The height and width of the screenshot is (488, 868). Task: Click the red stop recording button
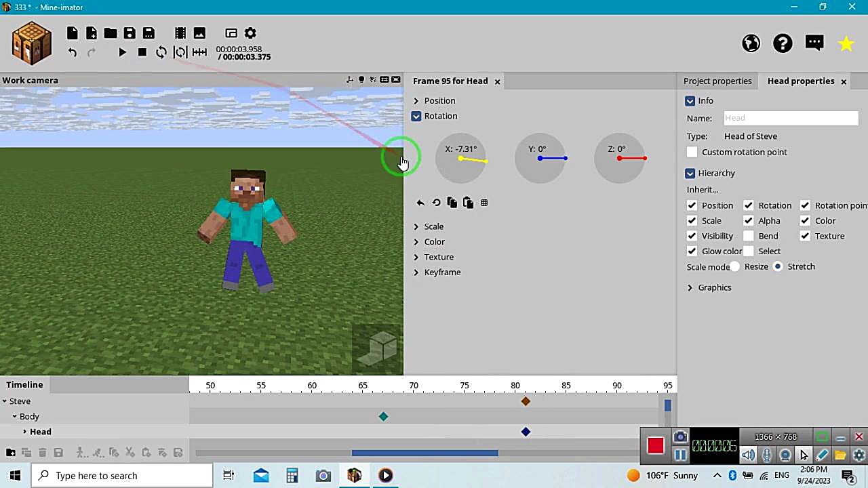coord(655,445)
